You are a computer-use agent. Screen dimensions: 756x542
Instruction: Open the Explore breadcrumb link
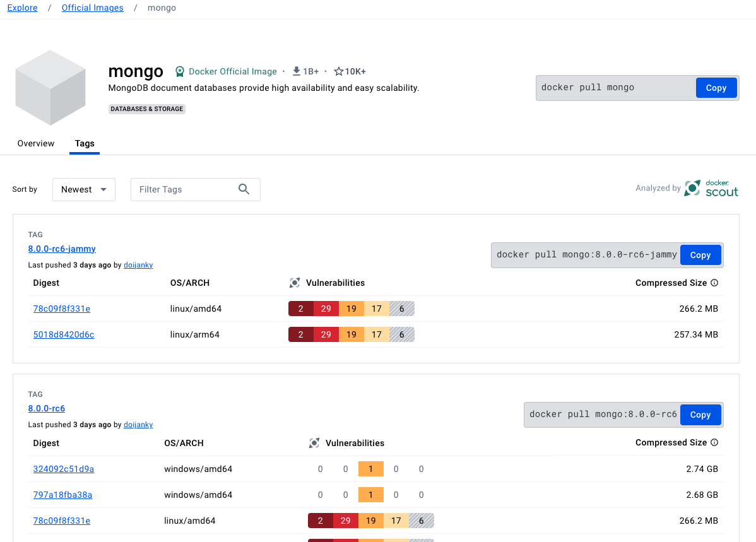(x=22, y=8)
